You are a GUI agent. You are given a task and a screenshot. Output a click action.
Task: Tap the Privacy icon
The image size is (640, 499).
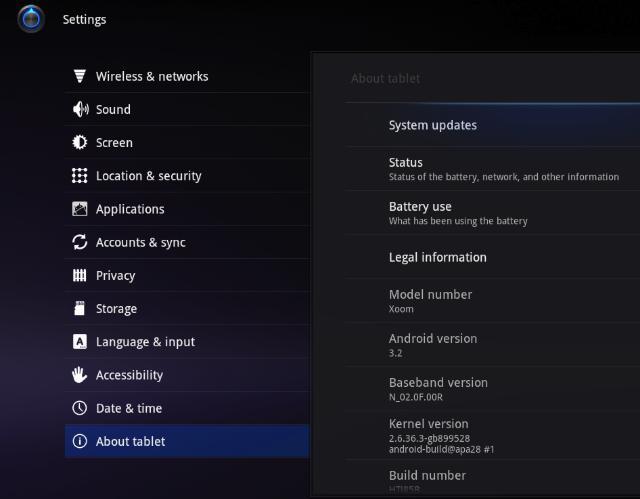(80, 275)
